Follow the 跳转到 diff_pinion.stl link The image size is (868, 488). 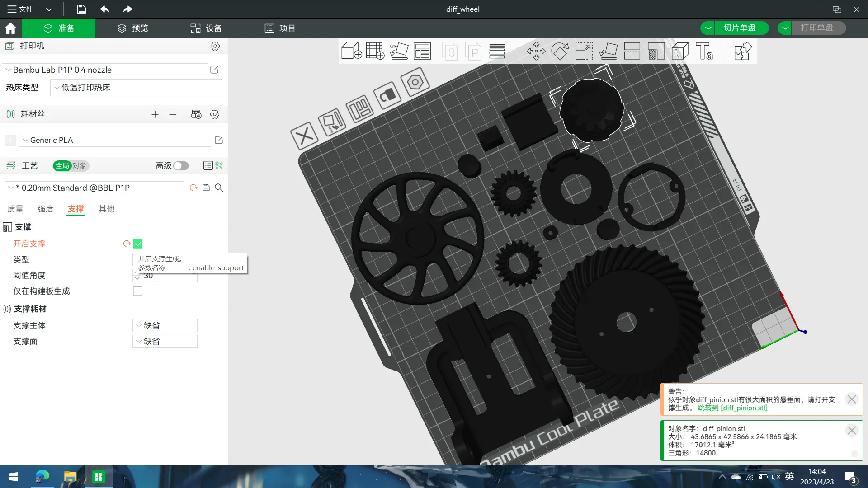(x=732, y=408)
